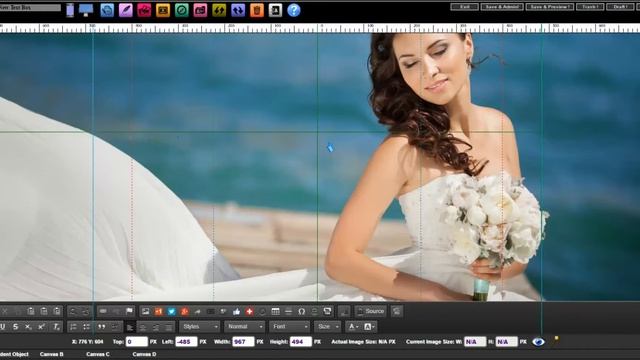Image resolution: width=640 pixels, height=360 pixels.
Task: Open the green compass tool icon
Action: pos(182,10)
